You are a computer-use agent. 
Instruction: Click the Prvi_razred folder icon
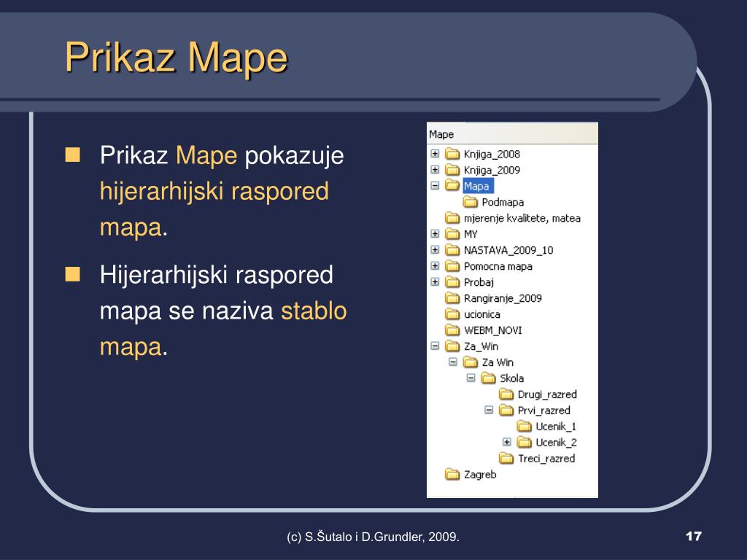tap(506, 410)
